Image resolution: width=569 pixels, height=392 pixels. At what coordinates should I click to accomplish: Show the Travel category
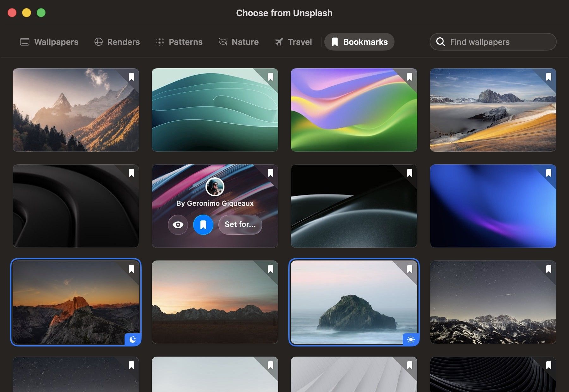(x=293, y=42)
